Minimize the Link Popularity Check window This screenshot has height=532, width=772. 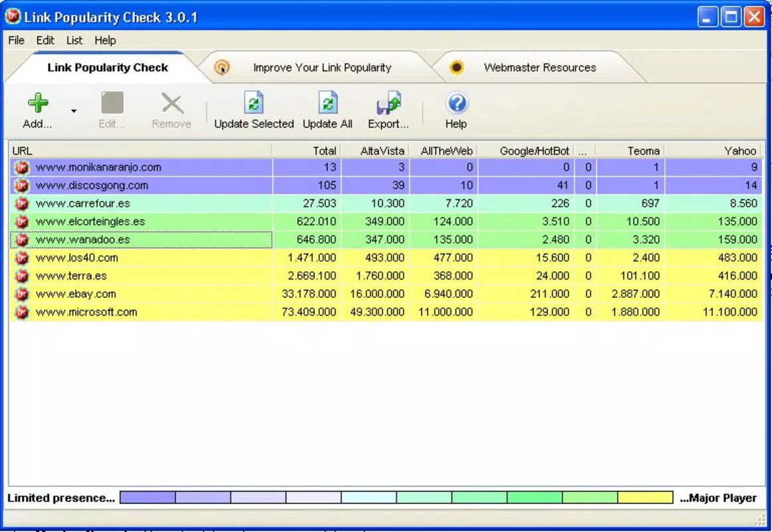tap(707, 17)
